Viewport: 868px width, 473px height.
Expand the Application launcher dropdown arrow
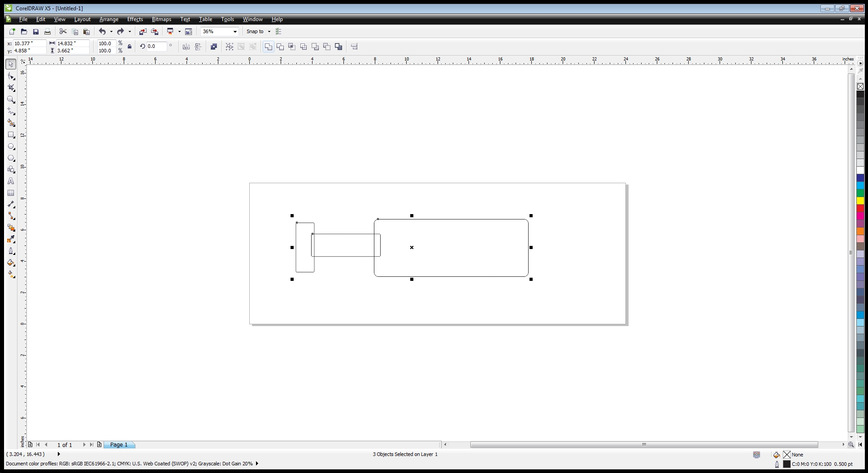point(179,31)
